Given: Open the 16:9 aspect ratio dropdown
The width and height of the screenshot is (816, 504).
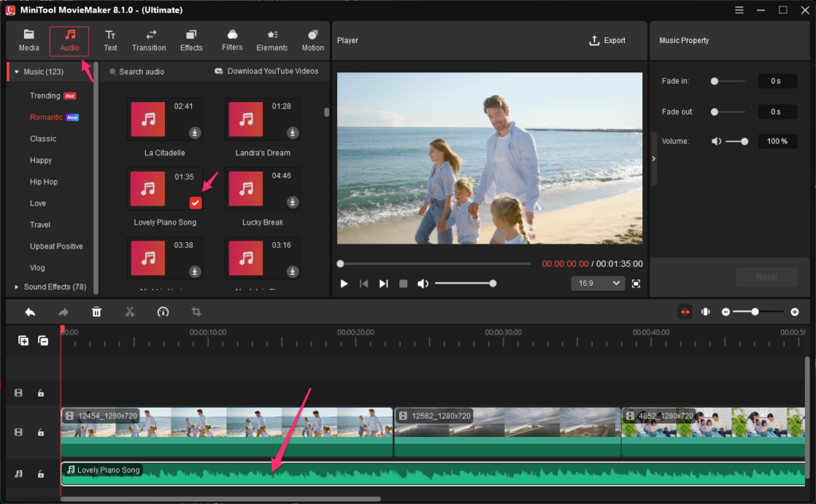Looking at the screenshot, I should tap(598, 283).
